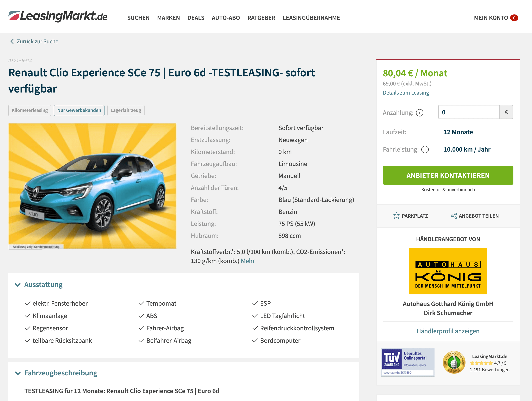Click the Fahrleistung info icon

[425, 149]
